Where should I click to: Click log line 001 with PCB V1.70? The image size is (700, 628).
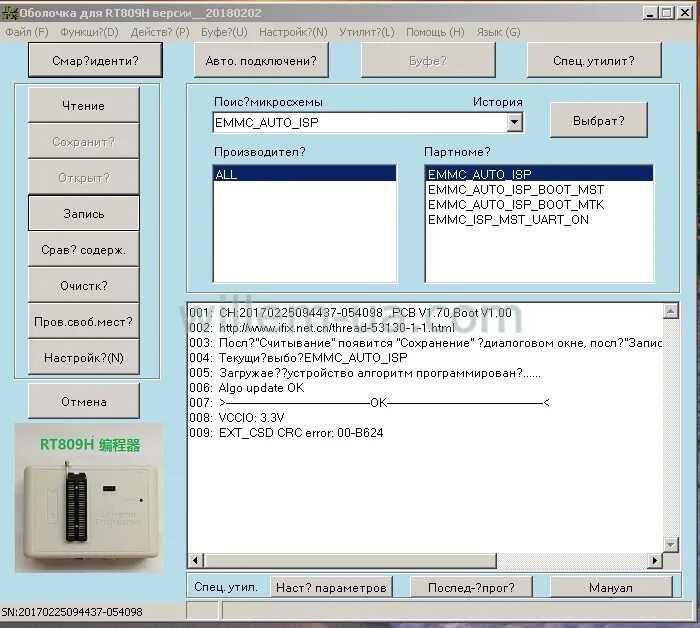coord(350,312)
